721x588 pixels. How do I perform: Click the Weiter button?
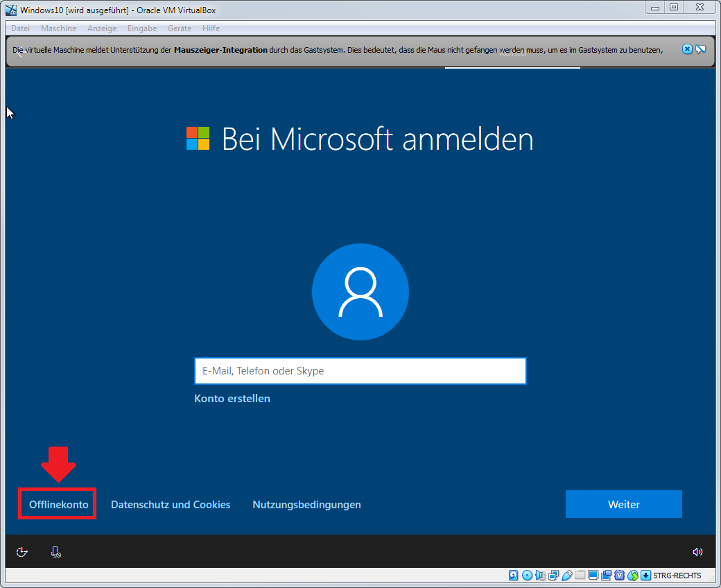623,504
